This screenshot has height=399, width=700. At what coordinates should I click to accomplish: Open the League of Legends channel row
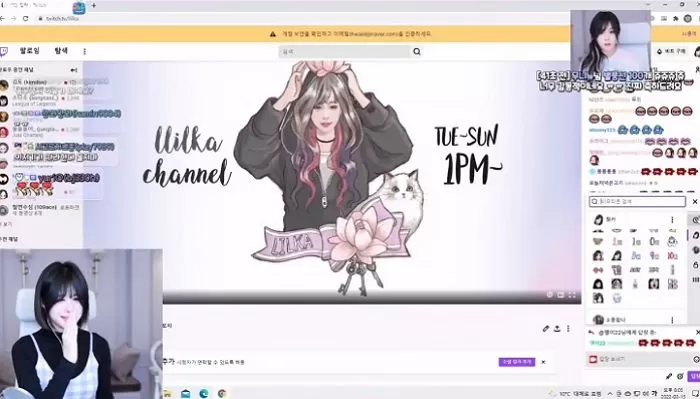[41, 100]
